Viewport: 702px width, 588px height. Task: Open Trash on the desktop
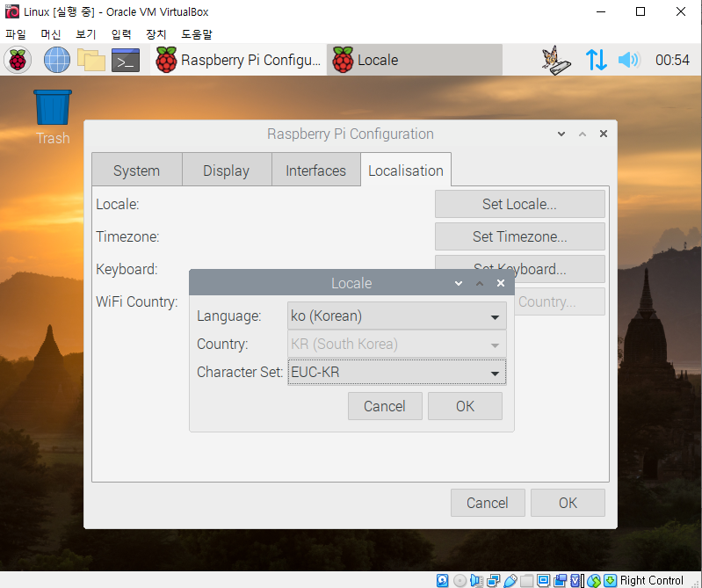tap(53, 117)
